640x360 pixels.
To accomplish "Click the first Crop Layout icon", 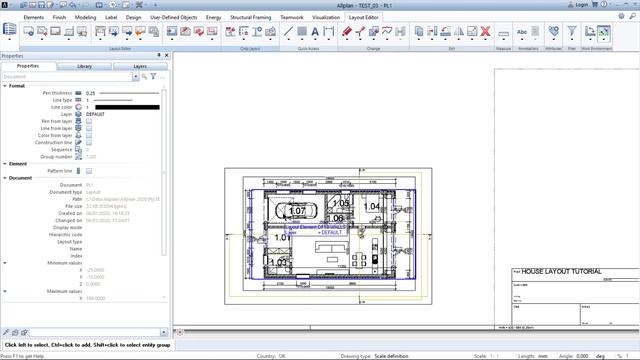I will (230, 31).
